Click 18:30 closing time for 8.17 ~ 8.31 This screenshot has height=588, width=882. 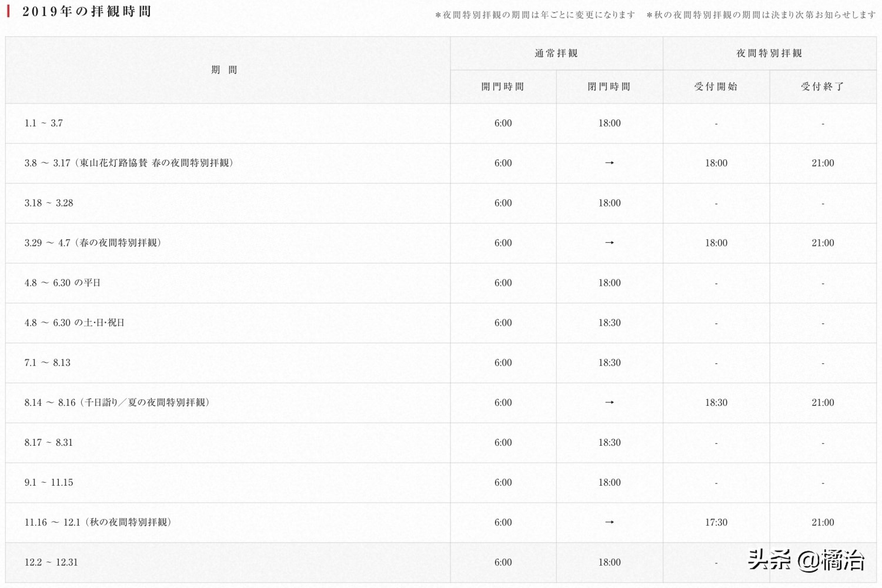coord(610,443)
